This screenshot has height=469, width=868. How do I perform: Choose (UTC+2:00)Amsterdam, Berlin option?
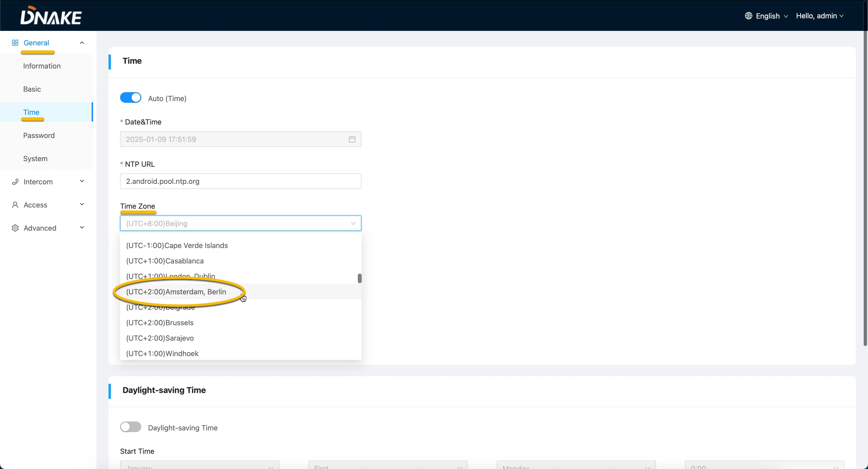point(241,292)
